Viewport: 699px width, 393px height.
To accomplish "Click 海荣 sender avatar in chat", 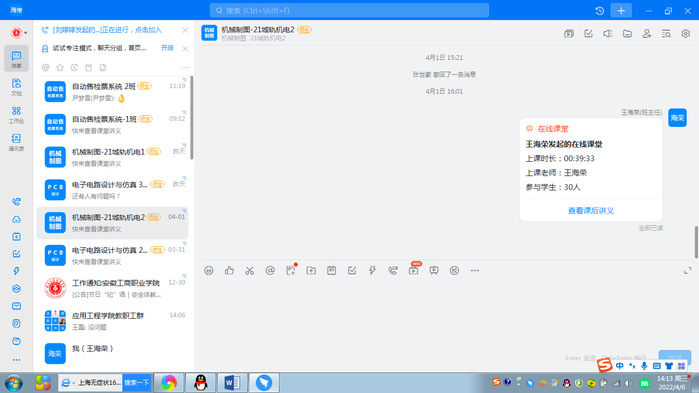I will pyautogui.click(x=677, y=118).
